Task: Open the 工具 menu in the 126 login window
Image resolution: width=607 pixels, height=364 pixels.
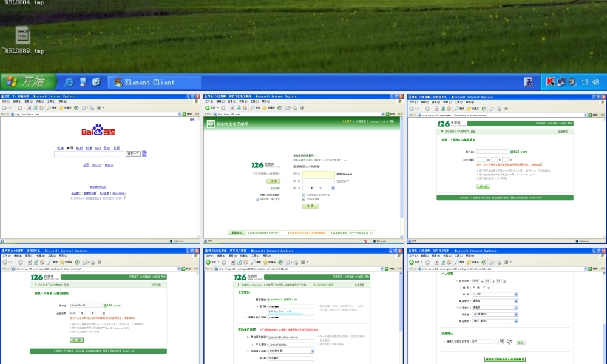Action: point(254,102)
